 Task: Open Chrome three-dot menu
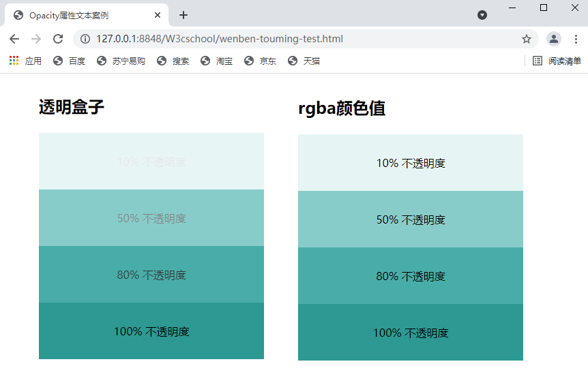pos(576,39)
